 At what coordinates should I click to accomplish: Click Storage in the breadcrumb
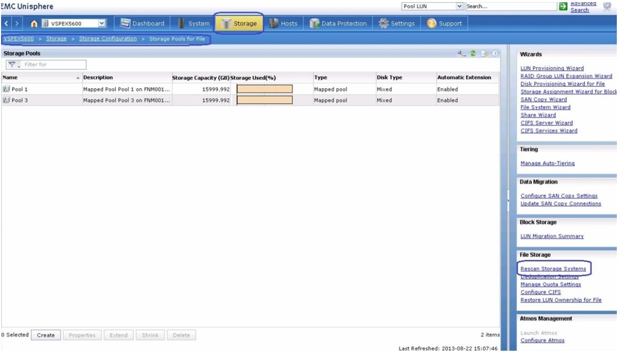click(x=56, y=39)
